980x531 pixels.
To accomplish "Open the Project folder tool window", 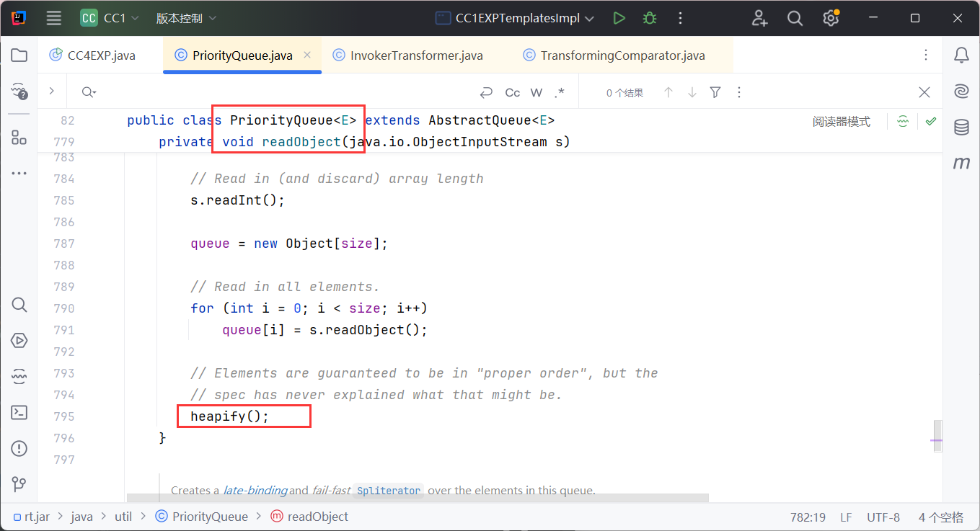I will point(19,55).
